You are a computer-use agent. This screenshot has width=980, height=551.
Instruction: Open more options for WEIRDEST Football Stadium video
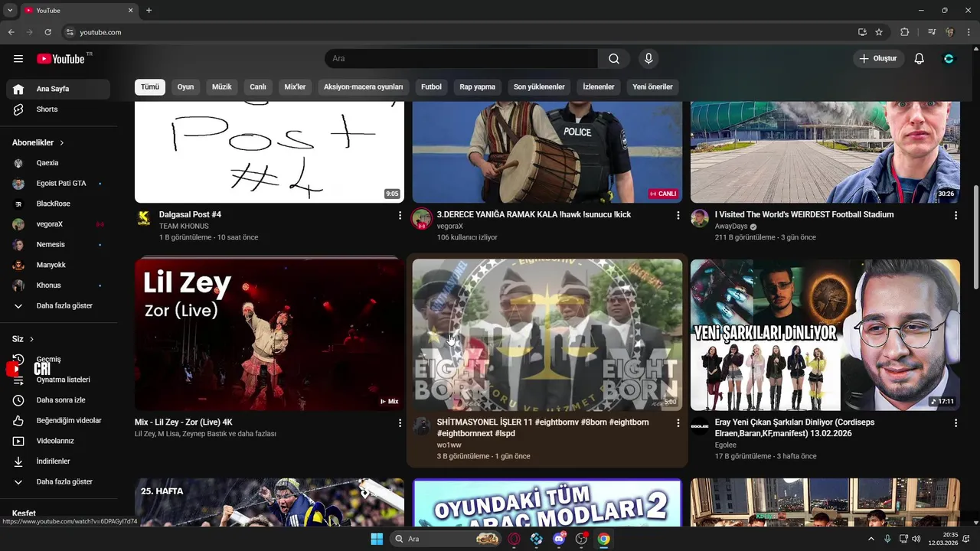[955, 216]
